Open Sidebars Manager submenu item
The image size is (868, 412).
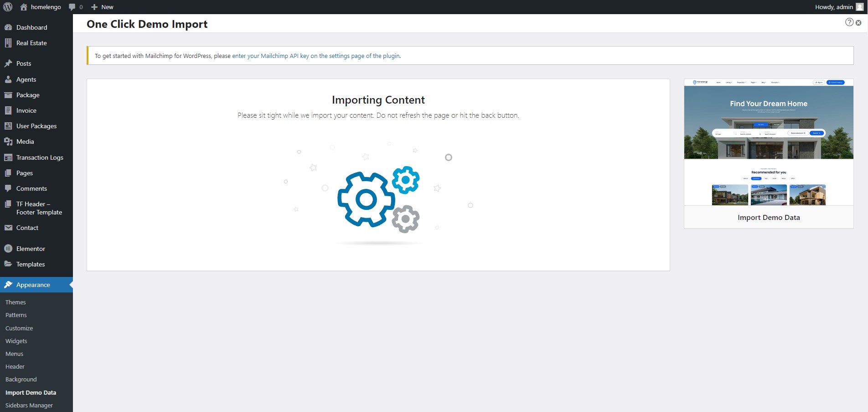[29, 405]
